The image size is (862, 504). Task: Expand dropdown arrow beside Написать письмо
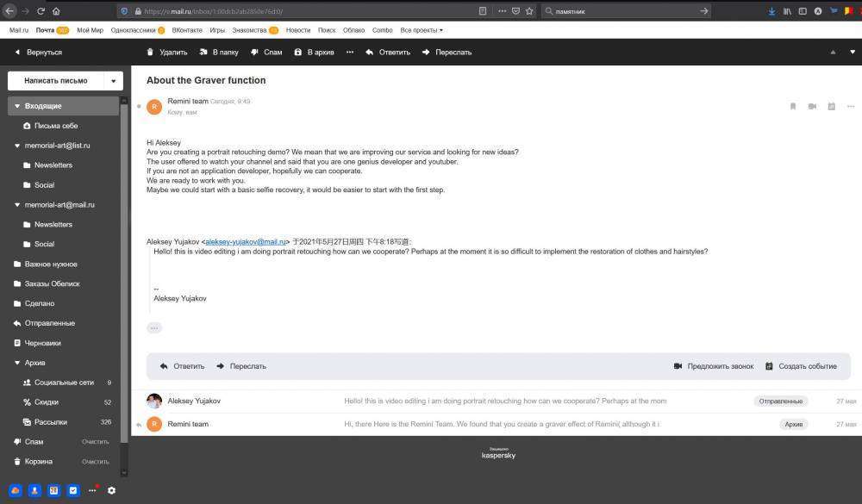(x=113, y=81)
